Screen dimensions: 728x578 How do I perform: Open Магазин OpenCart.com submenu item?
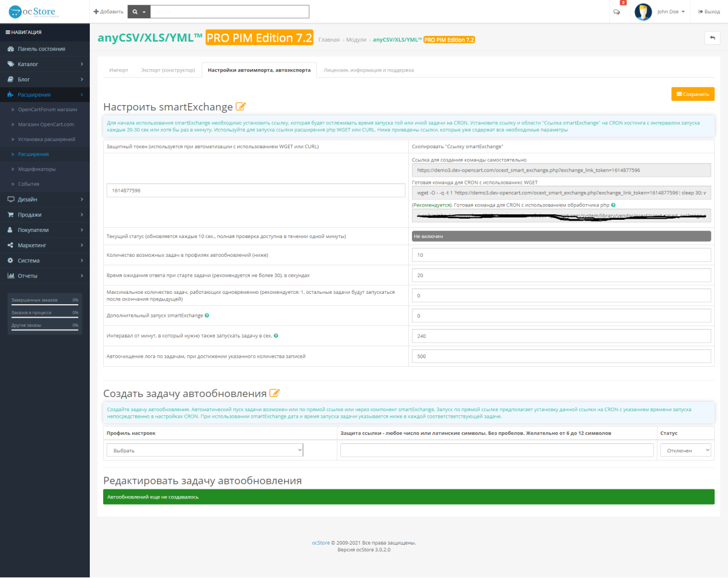coord(46,124)
